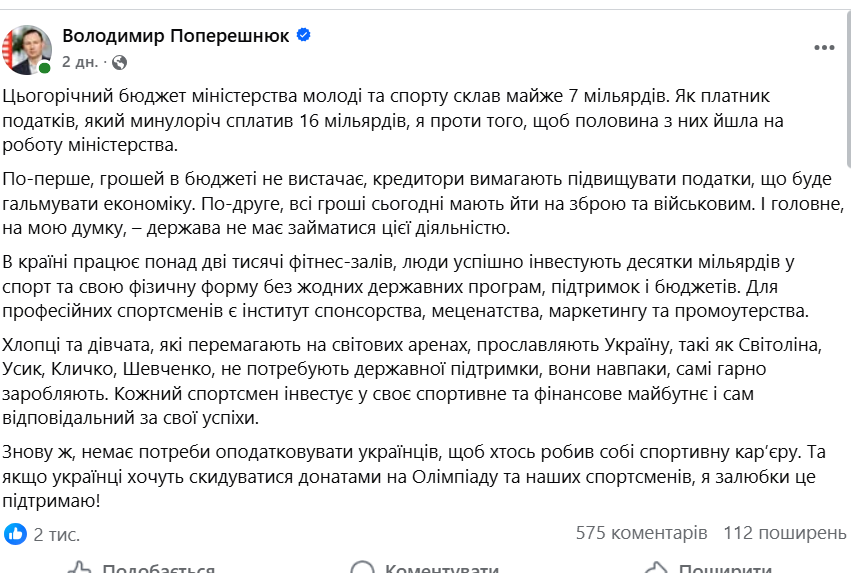Screen dimensions: 851x573
Task: Show the 575 коментарів comments
Action: 641,533
